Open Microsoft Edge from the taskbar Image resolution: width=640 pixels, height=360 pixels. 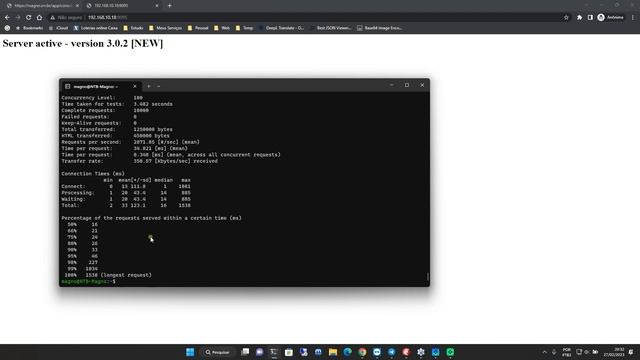coord(347,352)
